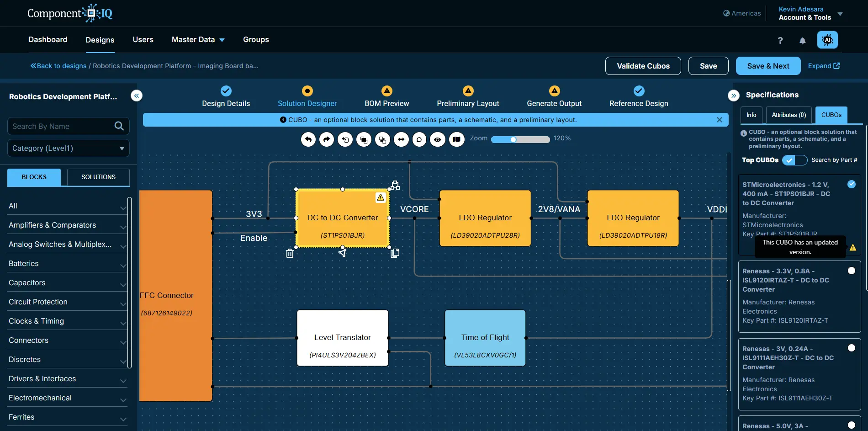Go to Dashboard in the navigation
This screenshot has height=431, width=868.
pos(48,40)
